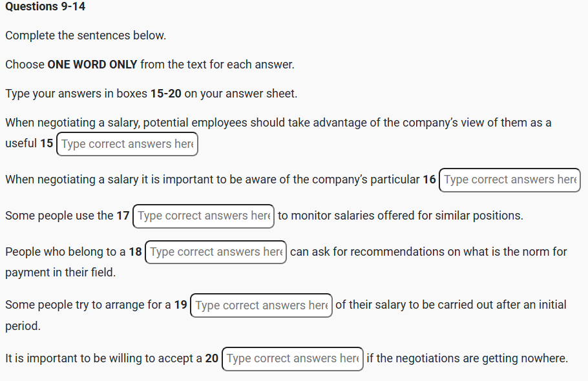Activate the question 19 text box
588x381 pixels.
(x=261, y=305)
